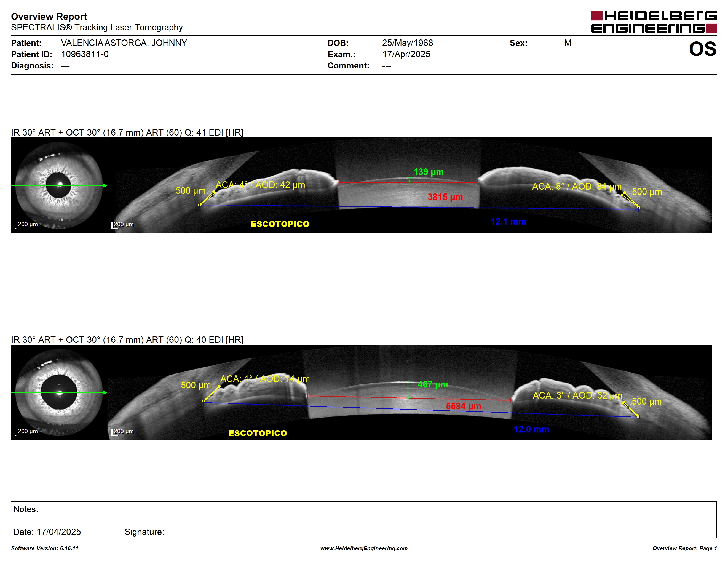
Task: Click the Date: 17/04/2025 entry
Action: tap(47, 532)
